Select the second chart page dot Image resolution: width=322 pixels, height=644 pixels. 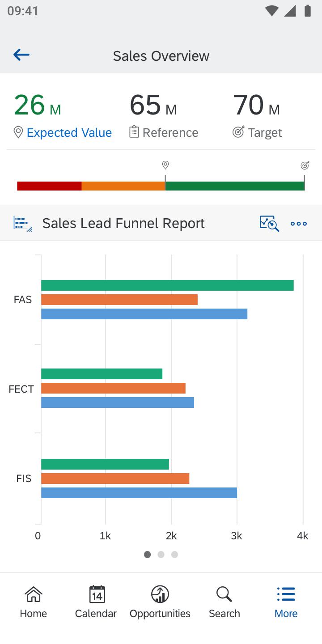(161, 555)
